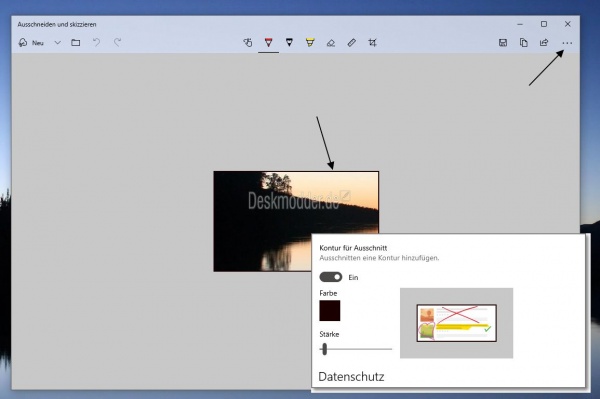600x399 pixels.
Task: Open the Farbe outline color swatch
Action: 329,310
